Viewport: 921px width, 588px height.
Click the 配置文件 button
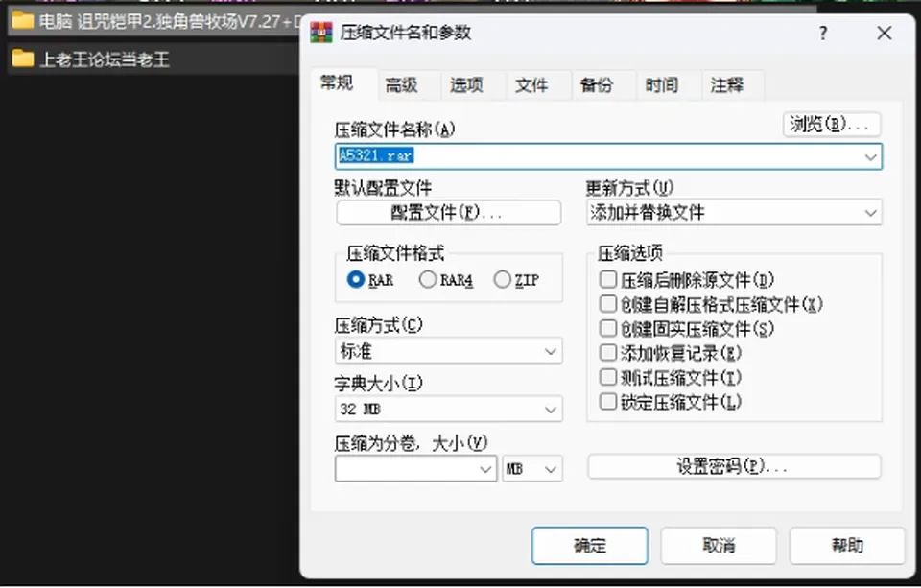click(448, 213)
